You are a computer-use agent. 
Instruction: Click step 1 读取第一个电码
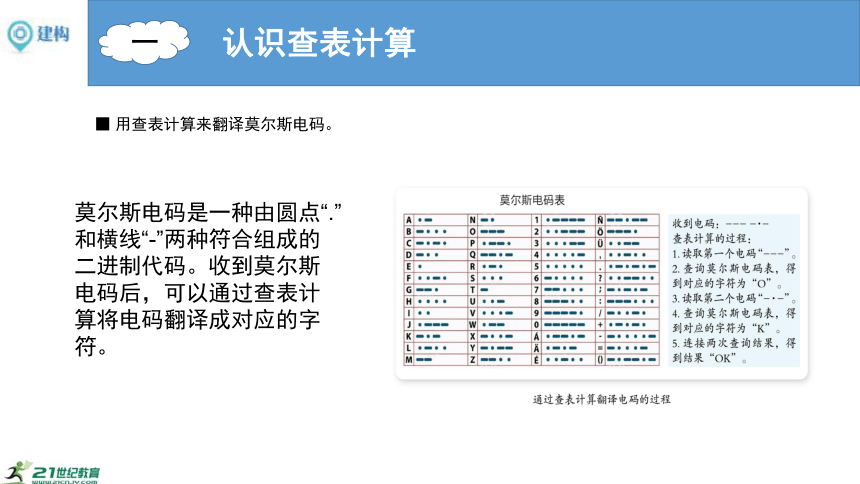pos(734,254)
